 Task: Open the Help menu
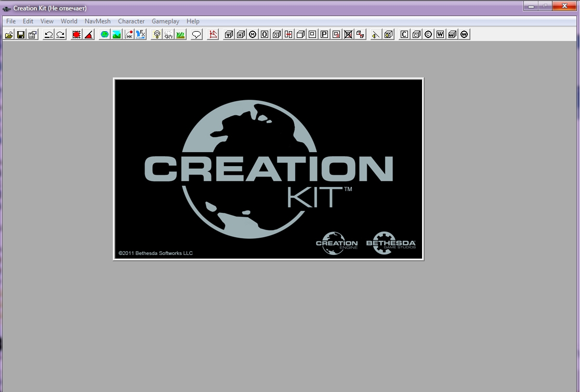pyautogui.click(x=193, y=21)
